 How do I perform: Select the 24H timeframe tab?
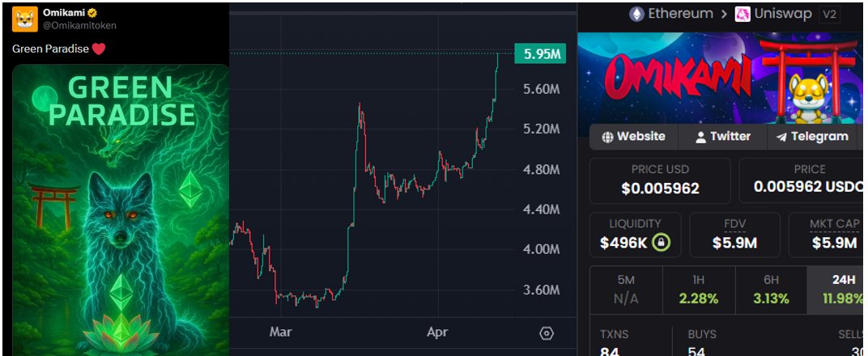(x=836, y=290)
